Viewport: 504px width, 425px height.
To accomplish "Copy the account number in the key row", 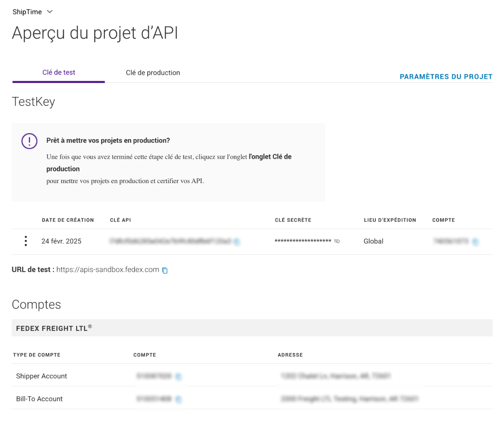I will [x=475, y=242].
